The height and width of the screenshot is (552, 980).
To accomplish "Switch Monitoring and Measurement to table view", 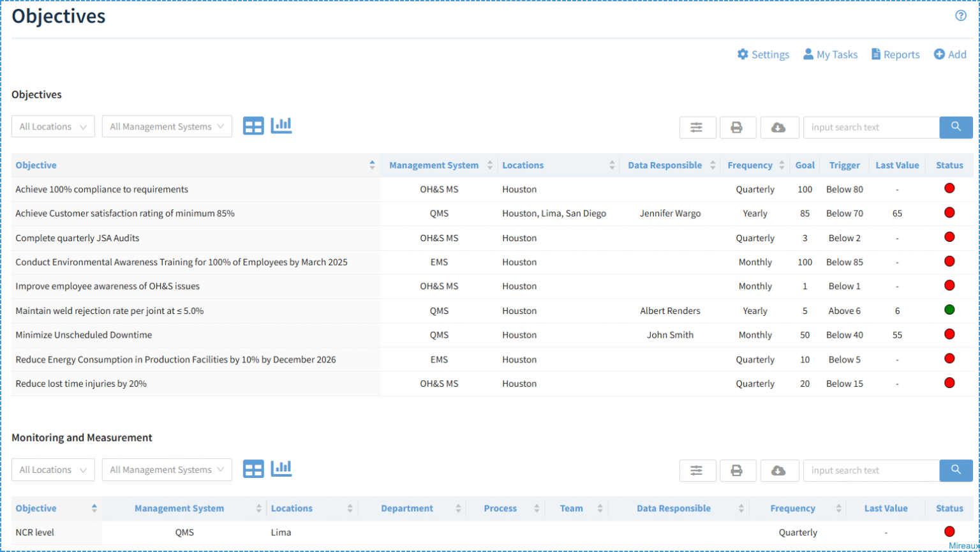I will [253, 470].
